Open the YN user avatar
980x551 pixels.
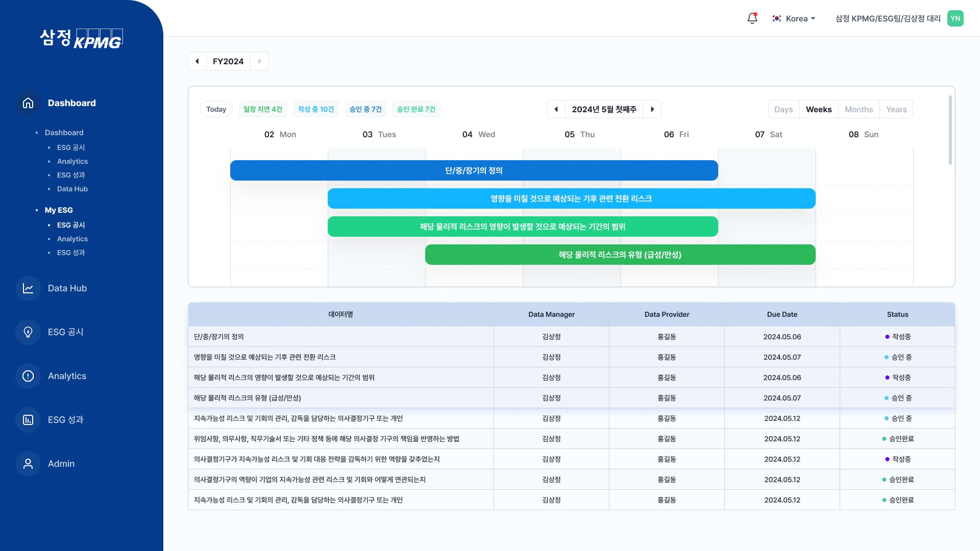(955, 18)
